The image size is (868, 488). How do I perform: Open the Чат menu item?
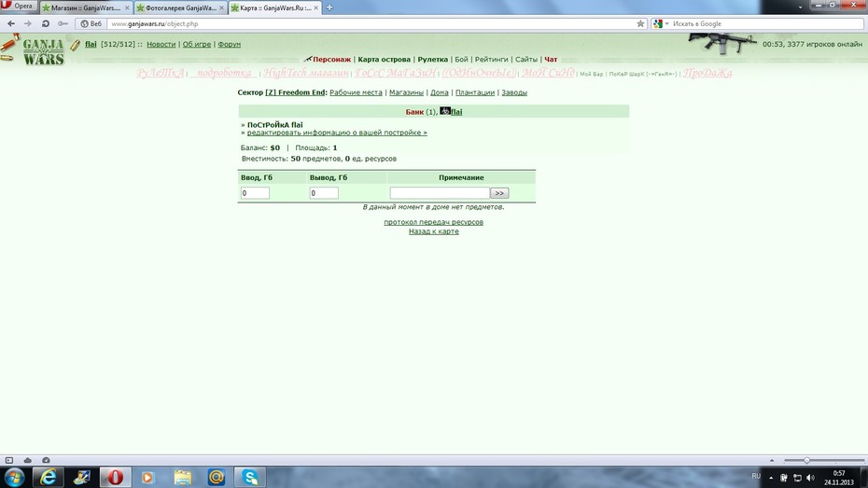[551, 59]
